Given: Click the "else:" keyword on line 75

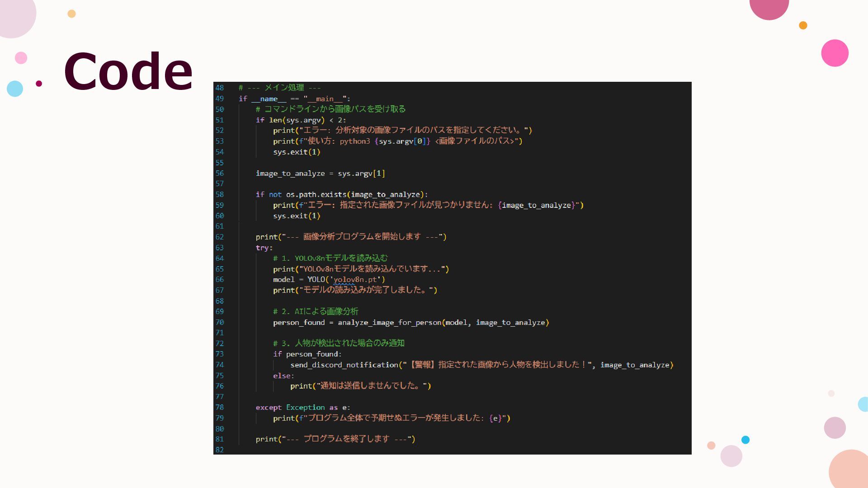Looking at the screenshot, I should point(283,375).
